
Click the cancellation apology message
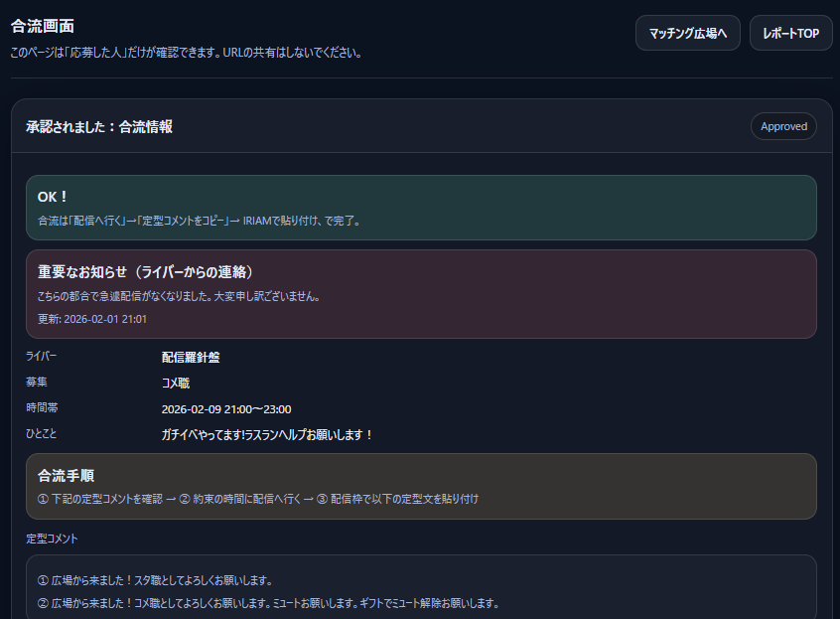click(x=180, y=295)
